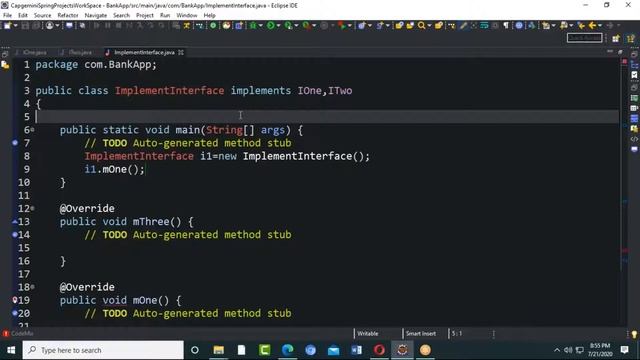Click the Save All toolbar icon
Screen dimensions: 640x360
[36, 26]
